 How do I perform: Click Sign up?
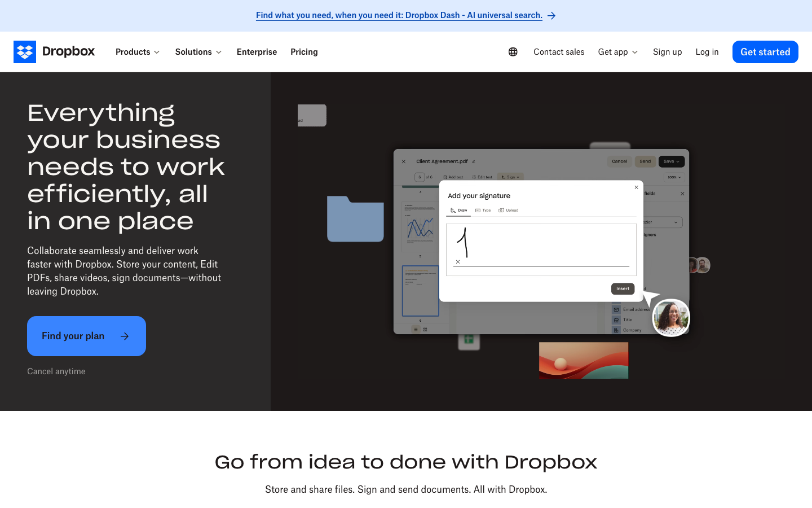(667, 52)
